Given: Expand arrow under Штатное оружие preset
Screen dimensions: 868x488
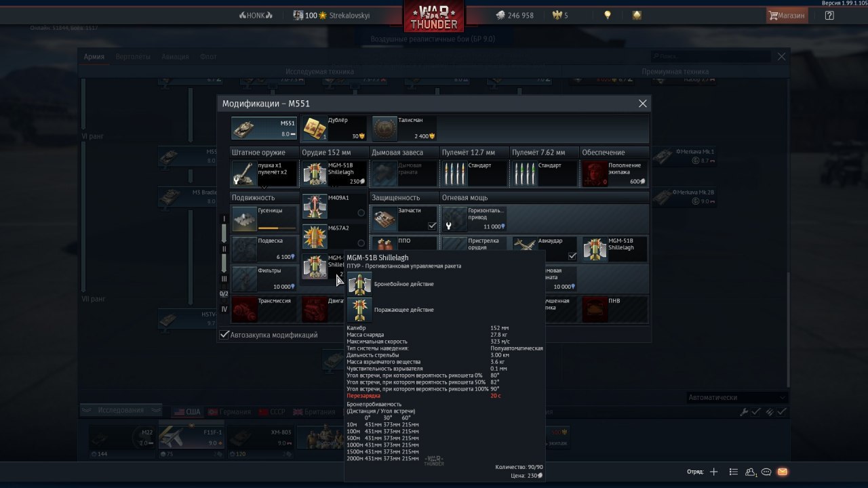Looking at the screenshot, I should (x=264, y=186).
